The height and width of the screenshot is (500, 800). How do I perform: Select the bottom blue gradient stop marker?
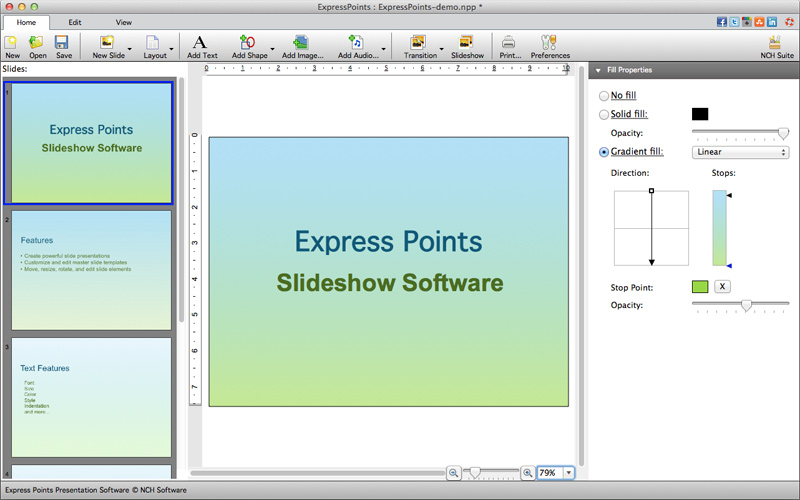click(x=730, y=266)
